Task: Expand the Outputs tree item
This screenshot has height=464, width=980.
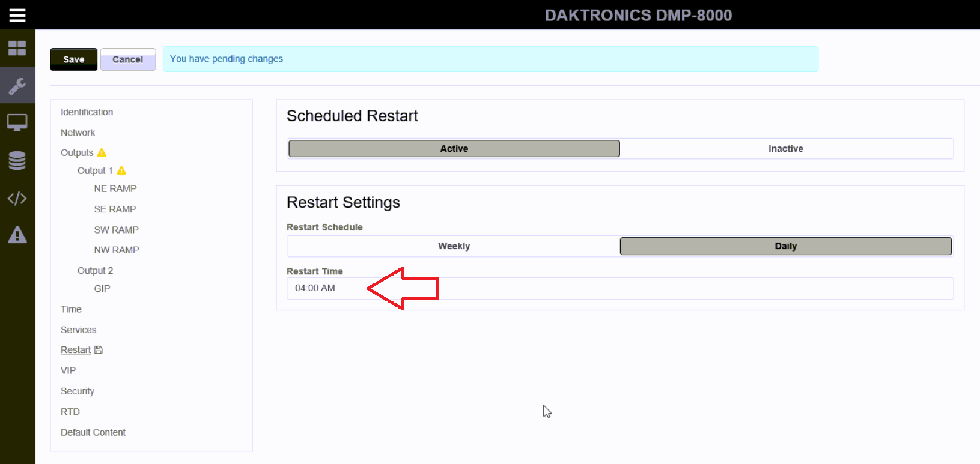Action: [x=77, y=152]
